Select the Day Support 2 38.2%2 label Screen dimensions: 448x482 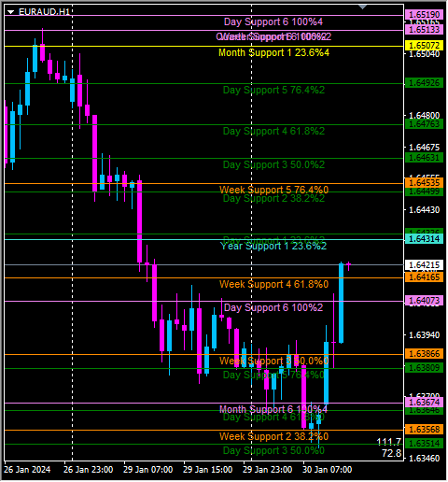pos(273,199)
